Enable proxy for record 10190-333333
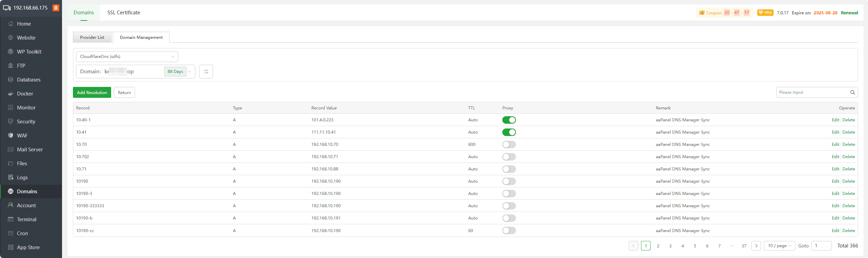 (509, 206)
